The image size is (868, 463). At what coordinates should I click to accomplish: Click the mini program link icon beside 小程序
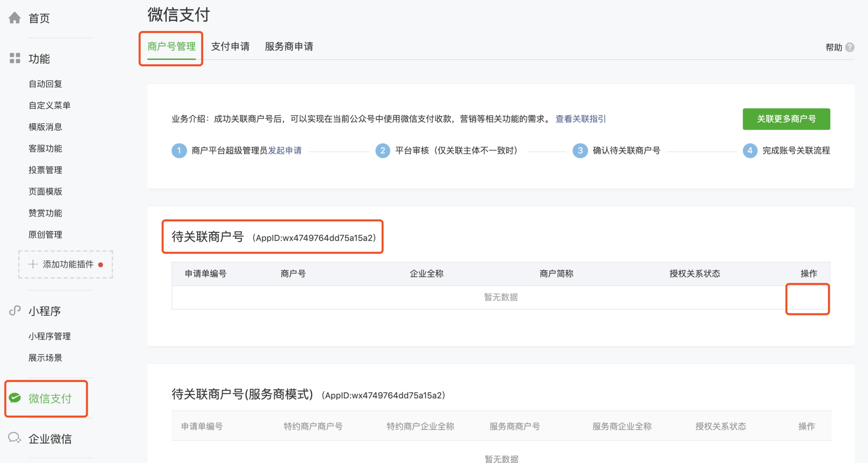coord(15,310)
